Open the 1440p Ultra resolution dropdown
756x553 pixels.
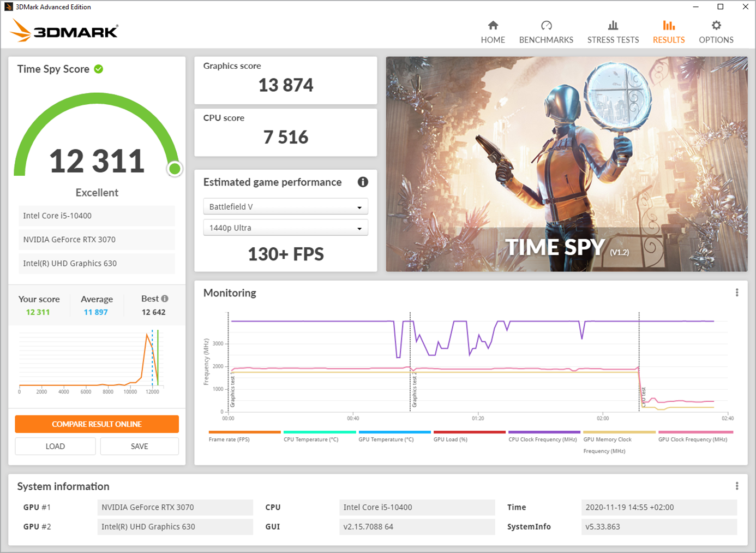tap(285, 227)
